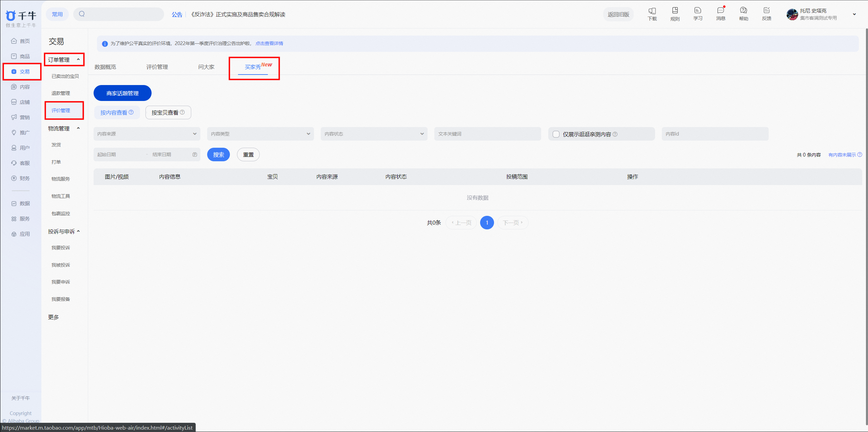Click the blue info icon in notice
The height and width of the screenshot is (432, 868).
(x=105, y=44)
